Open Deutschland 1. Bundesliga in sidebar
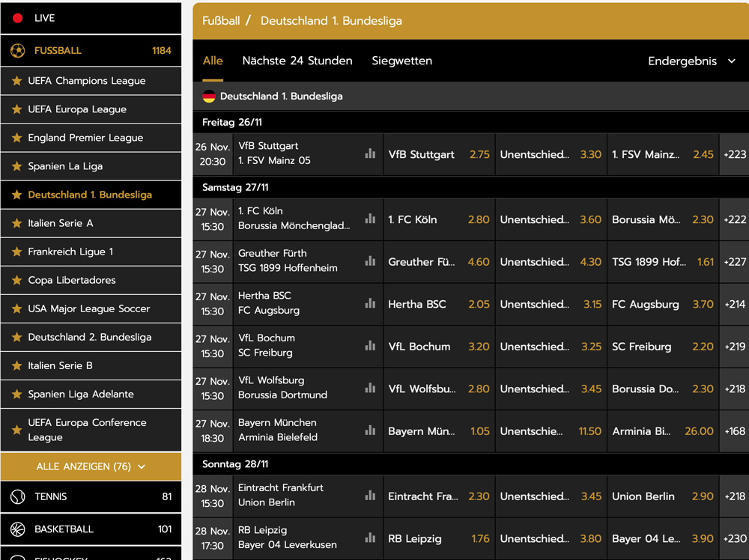The width and height of the screenshot is (749, 560). coord(91,195)
